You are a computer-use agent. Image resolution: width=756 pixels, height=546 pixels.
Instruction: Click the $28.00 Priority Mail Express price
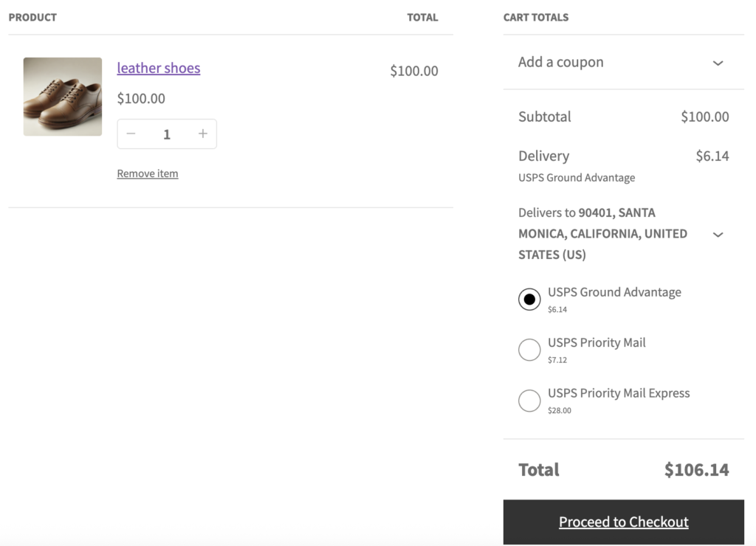tap(560, 410)
